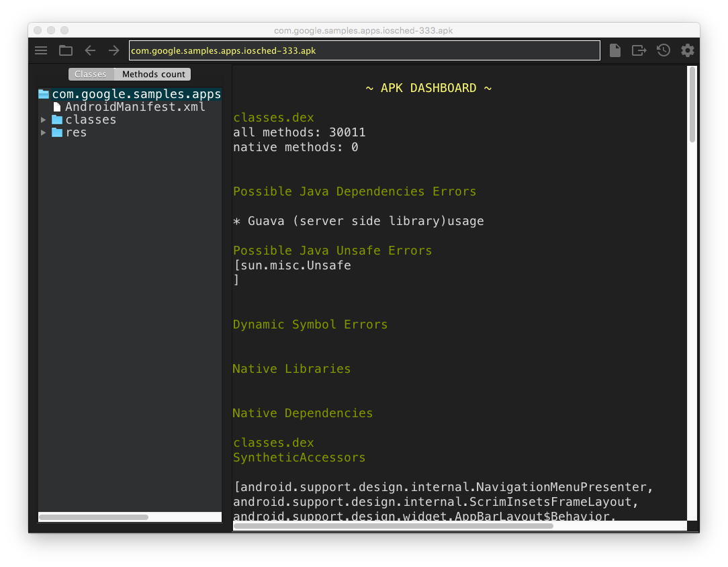Click the res folder icon
Viewport: 728px width, 567px height.
coord(57,133)
